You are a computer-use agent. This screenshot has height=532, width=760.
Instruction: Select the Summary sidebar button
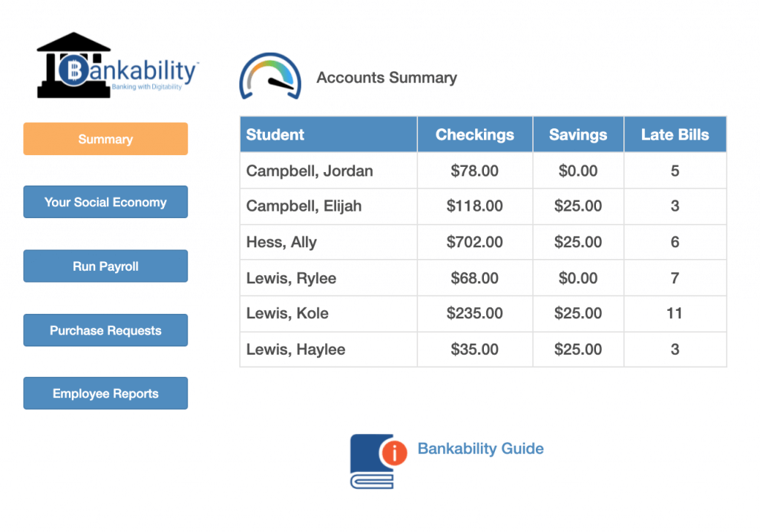click(105, 139)
